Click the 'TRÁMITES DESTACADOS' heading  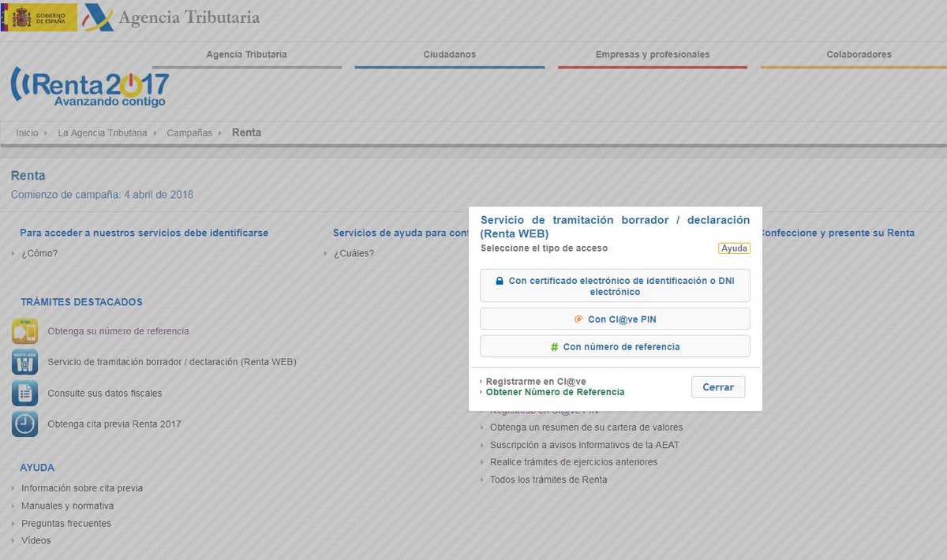coord(81,302)
